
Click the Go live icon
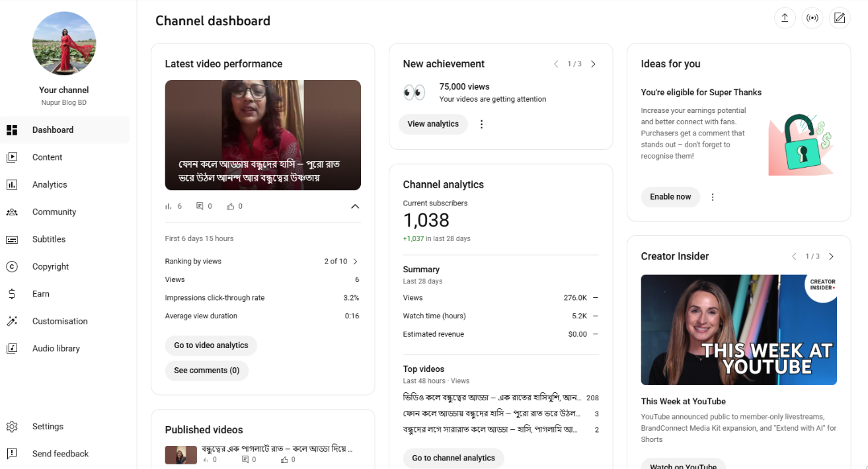812,18
